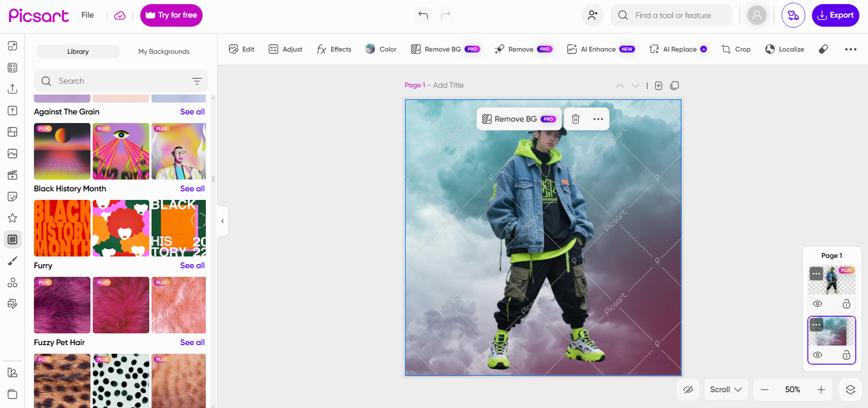
Task: Open the Photos panel icon
Action: coord(12,153)
